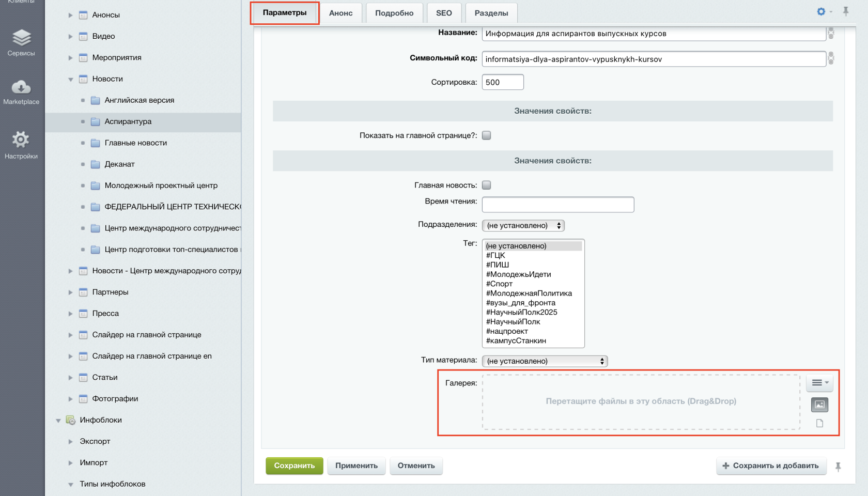The width and height of the screenshot is (868, 496).
Task: Collapse the Новости tree node
Action: tap(71, 80)
